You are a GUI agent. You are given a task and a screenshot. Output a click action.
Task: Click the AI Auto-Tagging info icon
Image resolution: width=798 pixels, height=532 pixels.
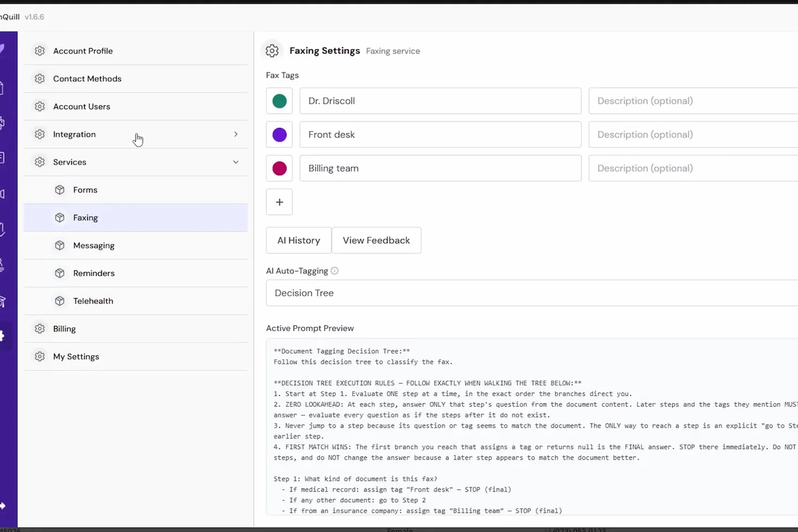click(335, 271)
